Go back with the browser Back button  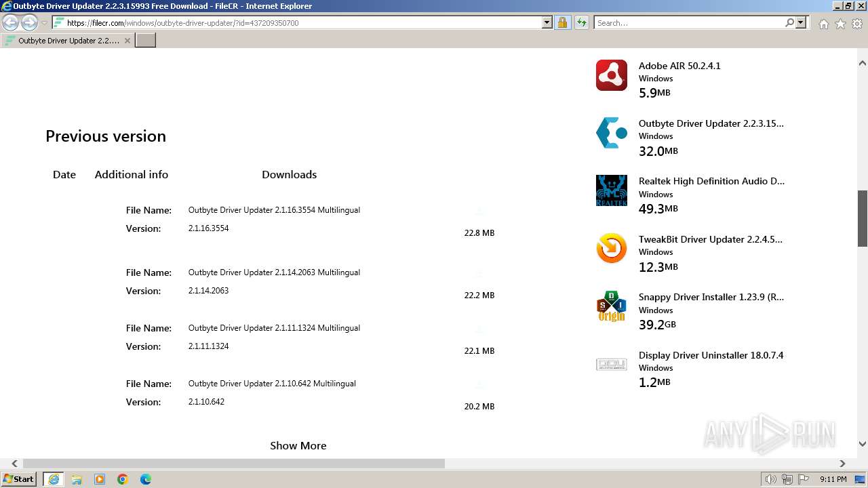click(x=11, y=22)
